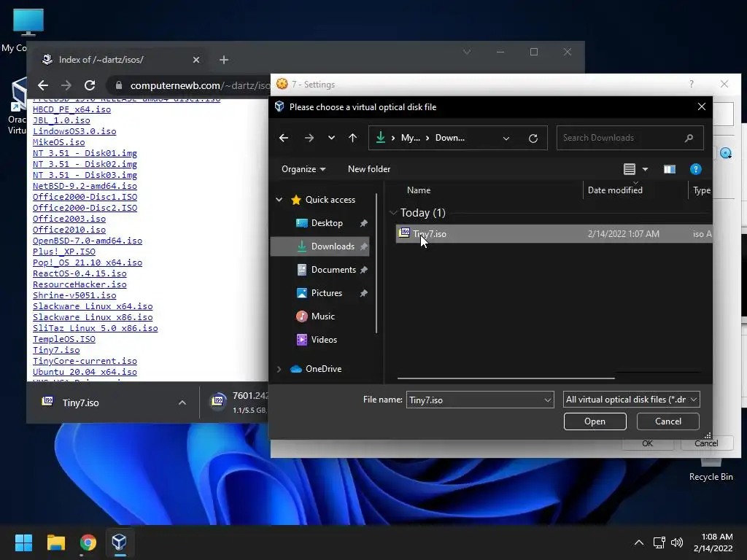This screenshot has width=747, height=560.
Task: Reload the Chrome page
Action: [90, 85]
